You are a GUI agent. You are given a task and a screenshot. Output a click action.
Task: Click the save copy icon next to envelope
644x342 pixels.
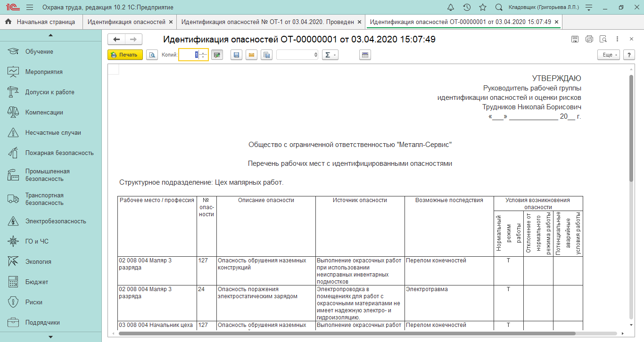(x=267, y=55)
